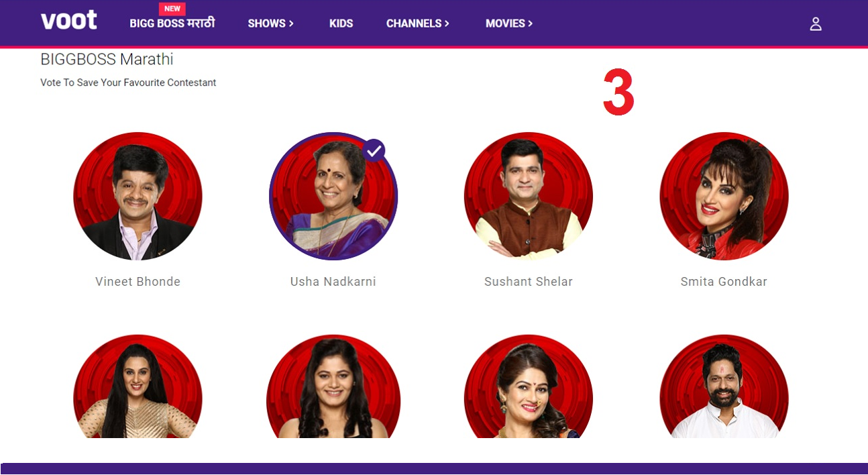Expand the CHANNELS menu
Image resolution: width=868 pixels, height=475 pixels.
click(x=418, y=23)
